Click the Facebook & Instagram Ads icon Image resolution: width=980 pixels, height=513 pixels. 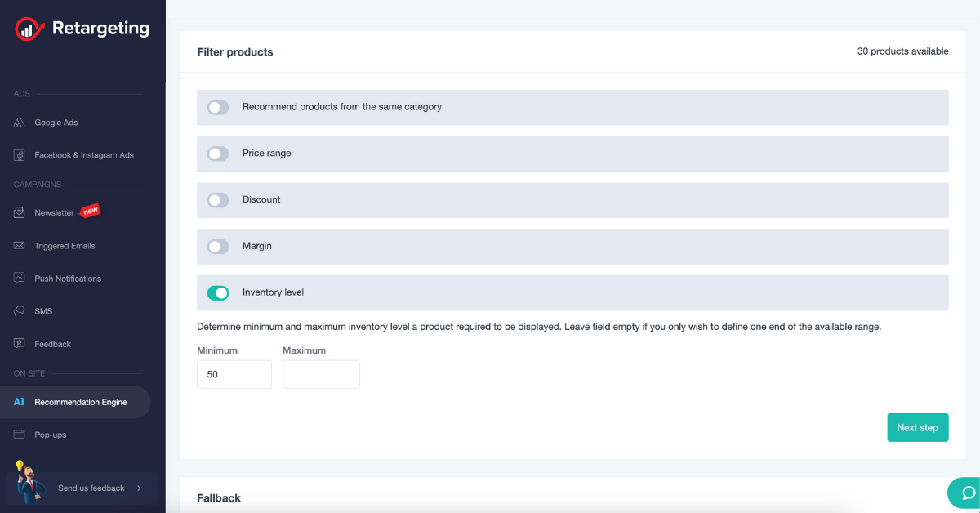point(20,155)
